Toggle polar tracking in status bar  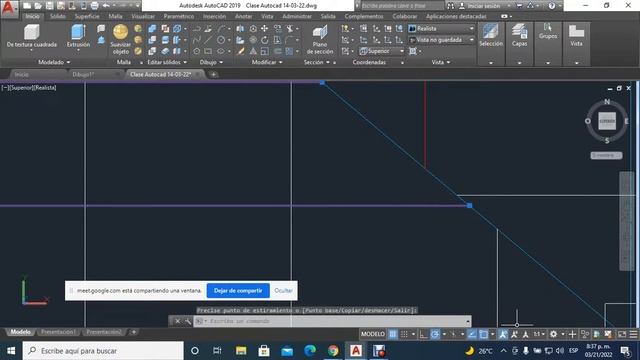coord(435,334)
